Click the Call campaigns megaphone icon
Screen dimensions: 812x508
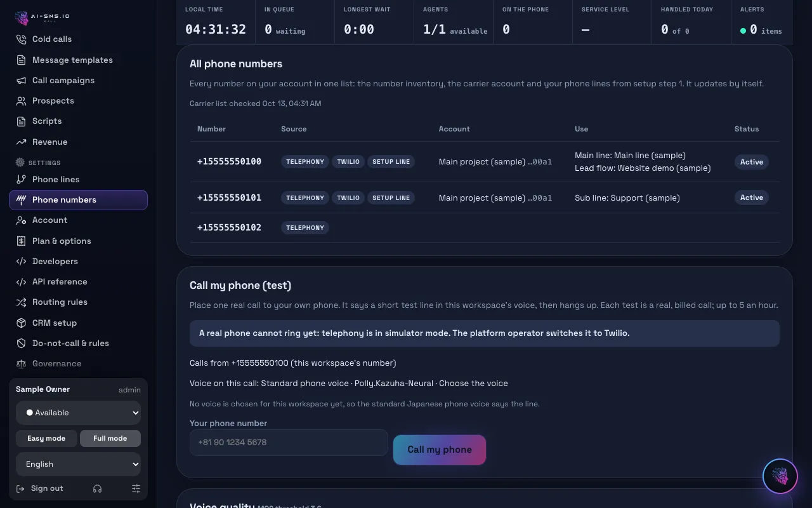pyautogui.click(x=22, y=81)
